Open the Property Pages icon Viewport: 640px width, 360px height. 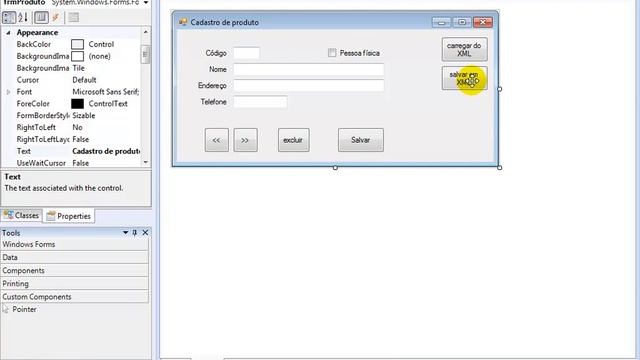click(73, 18)
